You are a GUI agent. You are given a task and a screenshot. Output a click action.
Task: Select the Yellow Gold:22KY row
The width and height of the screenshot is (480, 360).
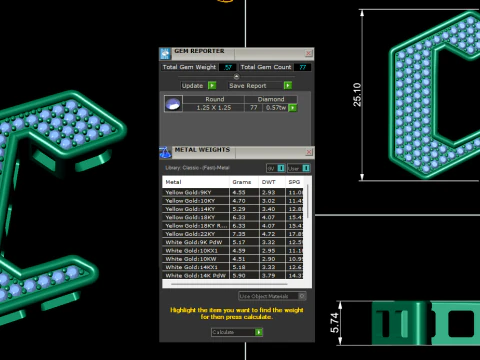(233, 234)
